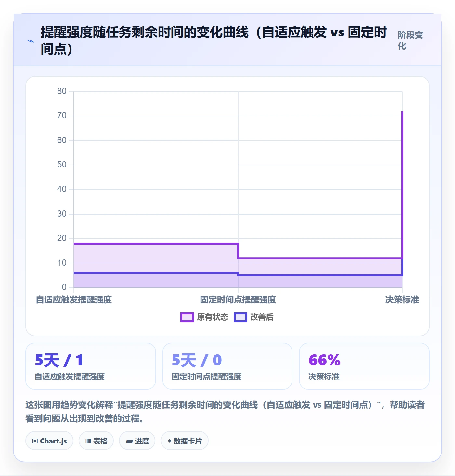Click the blue 改善后 legend swatch
The image size is (455, 476).
click(240, 317)
